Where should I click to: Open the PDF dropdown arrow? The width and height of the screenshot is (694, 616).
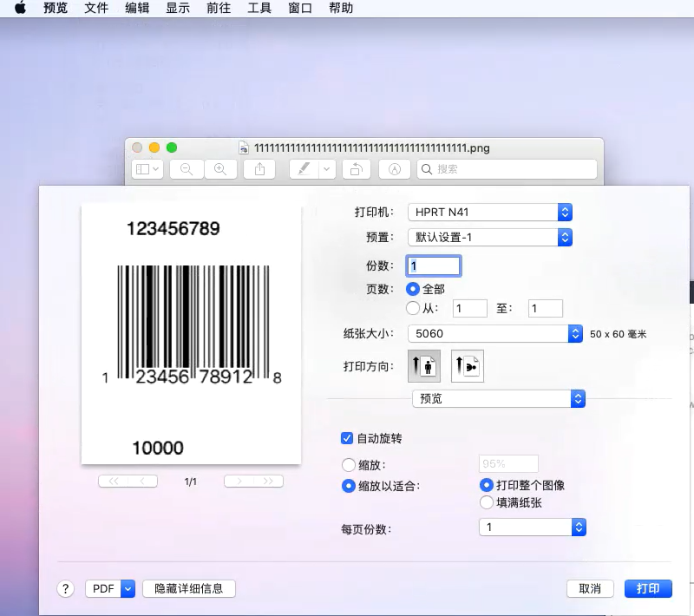[128, 588]
